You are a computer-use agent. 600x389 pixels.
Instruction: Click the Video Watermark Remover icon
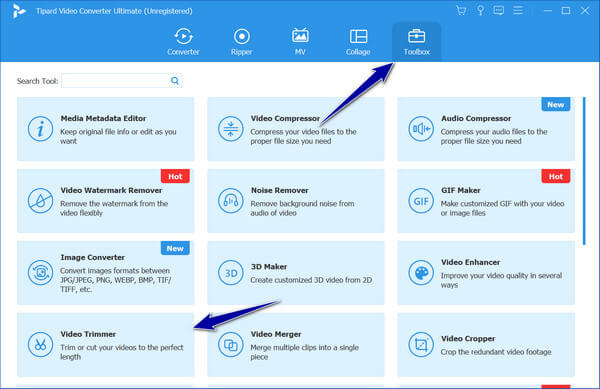40,201
